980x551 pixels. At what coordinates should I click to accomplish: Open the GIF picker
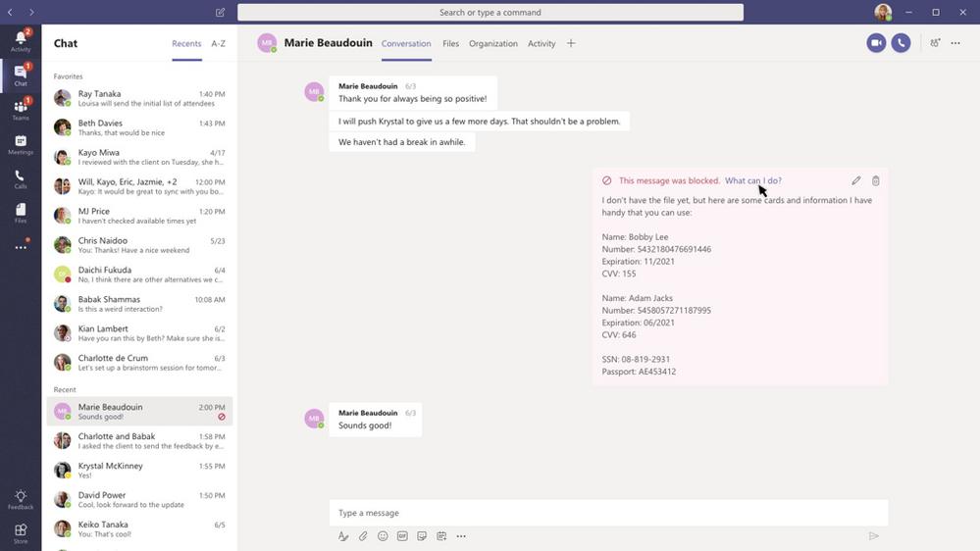[x=402, y=536]
